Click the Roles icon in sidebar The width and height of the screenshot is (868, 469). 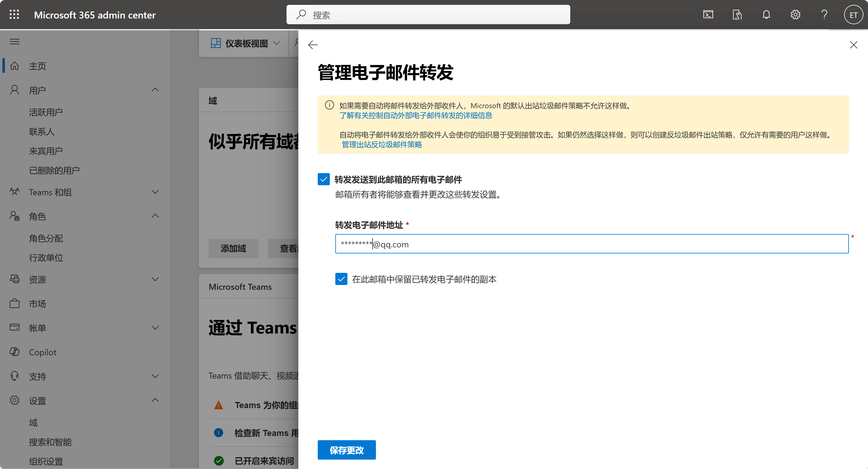pyautogui.click(x=15, y=216)
